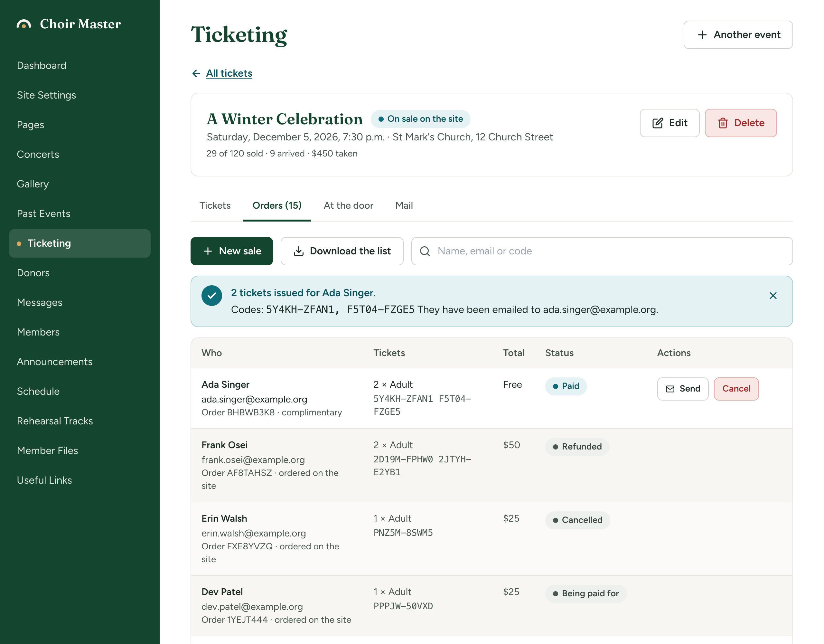This screenshot has height=644, width=824.
Task: Click the Status column header
Action: click(559, 353)
